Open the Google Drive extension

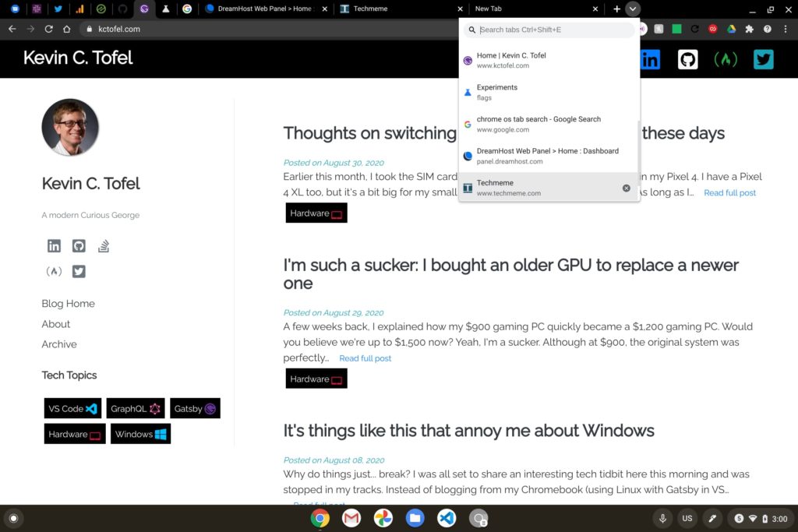731,29
